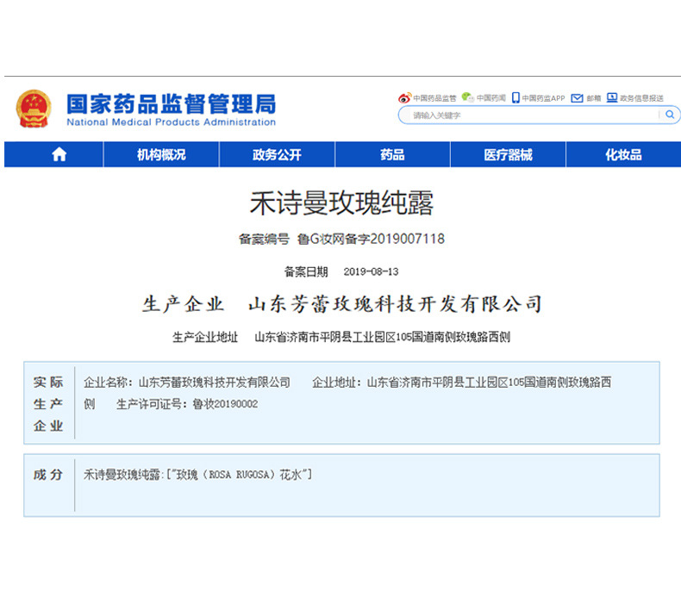This screenshot has height=616, width=681.
Task: Click the 中国药品监管 link text
Action: click(x=434, y=98)
